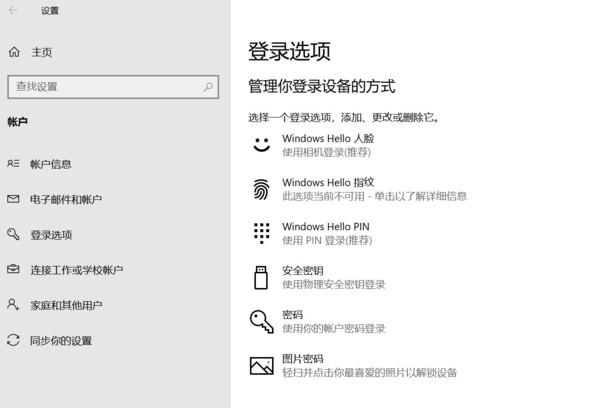Open 同步你的设置 section
This screenshot has height=408, width=600.
tap(61, 341)
